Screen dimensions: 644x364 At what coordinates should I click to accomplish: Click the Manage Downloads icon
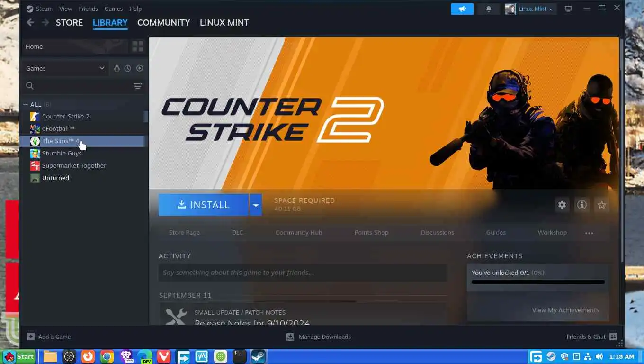290,337
